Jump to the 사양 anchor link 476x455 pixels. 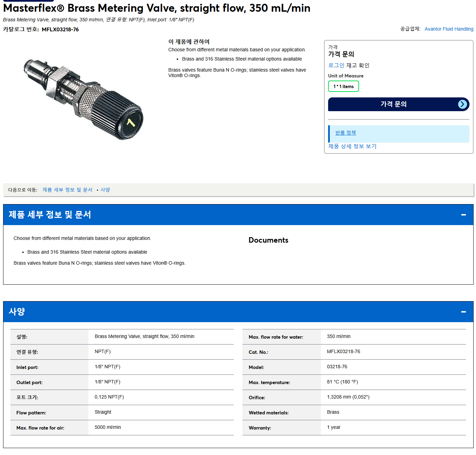(x=105, y=190)
